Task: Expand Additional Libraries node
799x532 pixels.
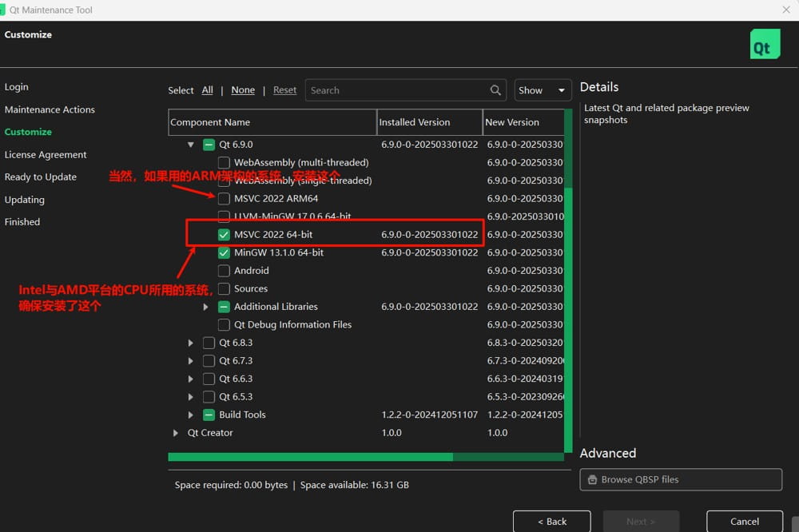Action: tap(205, 307)
